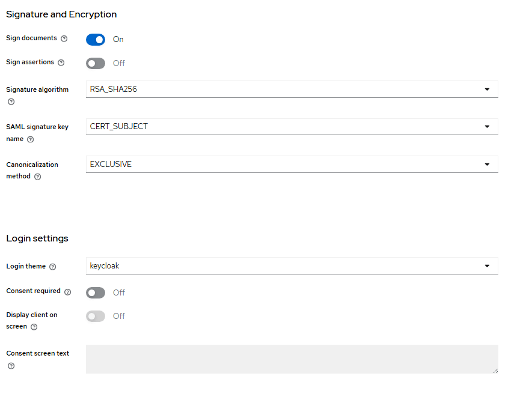Viewport: 532px width, 403px height.
Task: Click help icon next to Sign documents
Action: (x=64, y=38)
